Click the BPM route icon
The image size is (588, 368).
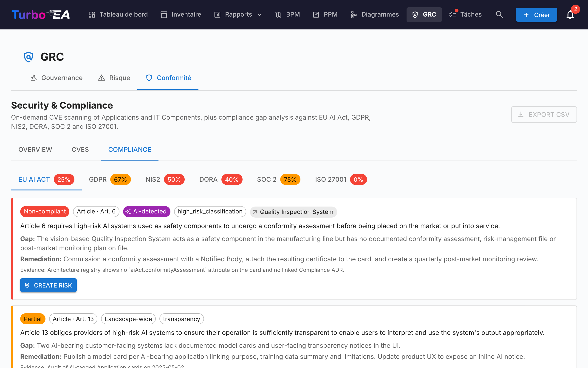click(278, 14)
